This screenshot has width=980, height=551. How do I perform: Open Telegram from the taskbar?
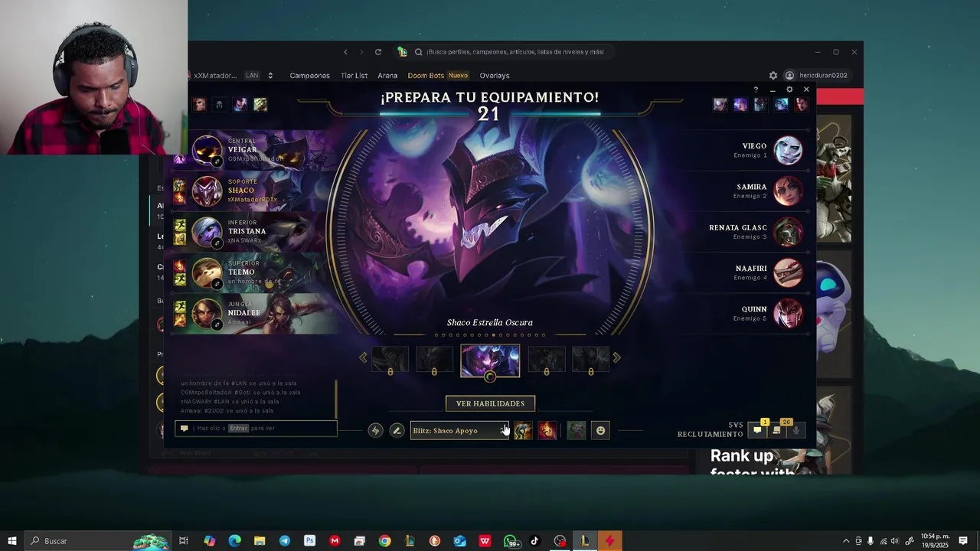click(x=285, y=541)
